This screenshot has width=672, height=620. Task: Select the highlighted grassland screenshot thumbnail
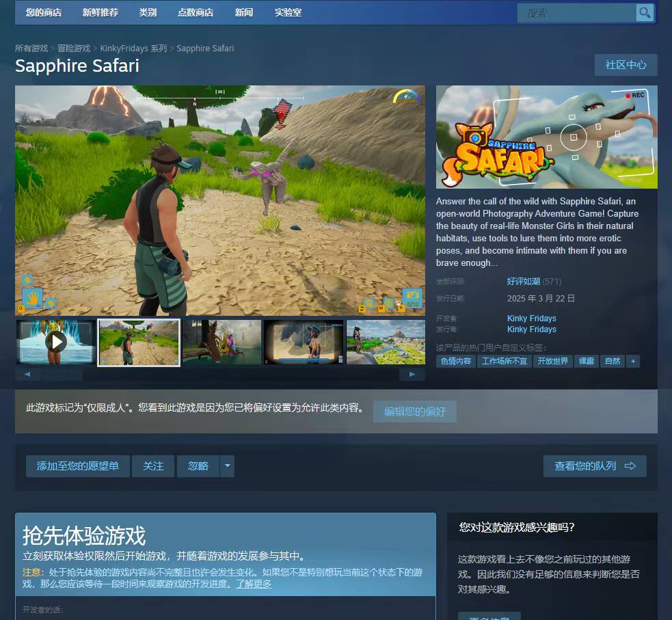click(x=139, y=342)
